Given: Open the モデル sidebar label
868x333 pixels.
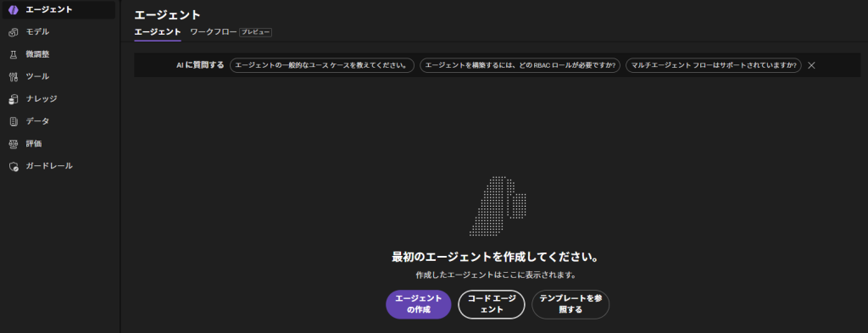Looking at the screenshot, I should (37, 32).
